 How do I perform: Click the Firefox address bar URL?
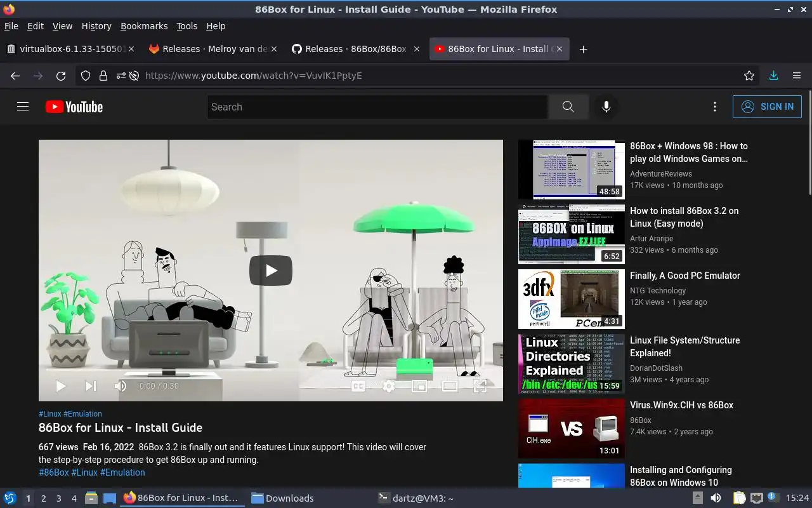[254, 76]
